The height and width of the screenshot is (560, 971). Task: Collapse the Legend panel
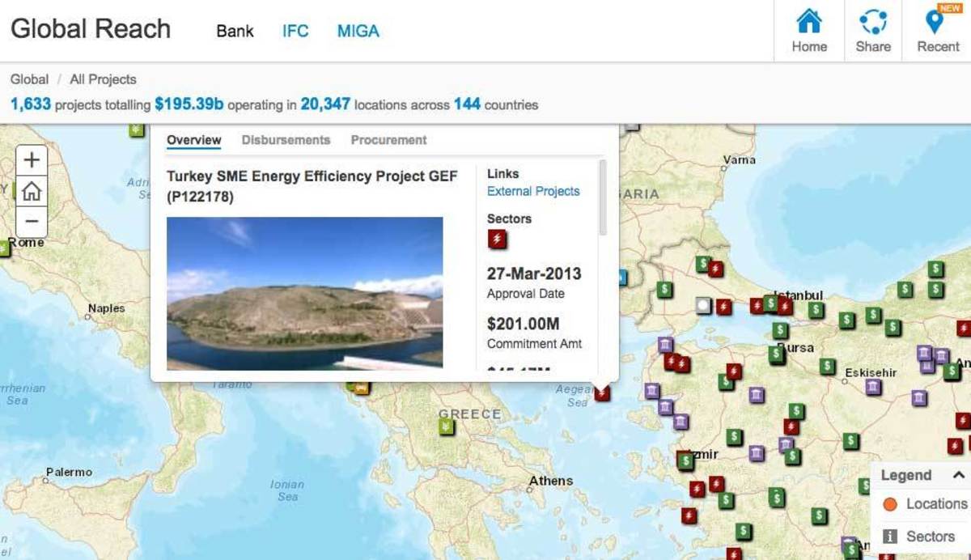958,475
